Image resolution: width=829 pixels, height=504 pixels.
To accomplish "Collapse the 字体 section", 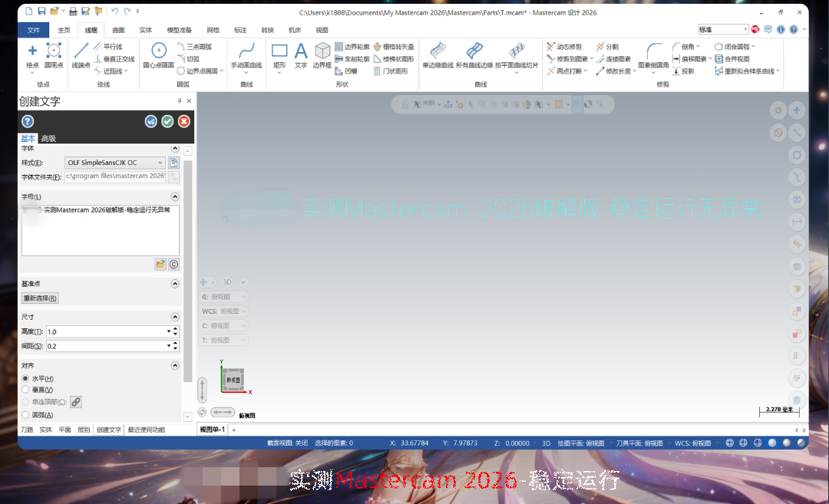I will click(175, 149).
